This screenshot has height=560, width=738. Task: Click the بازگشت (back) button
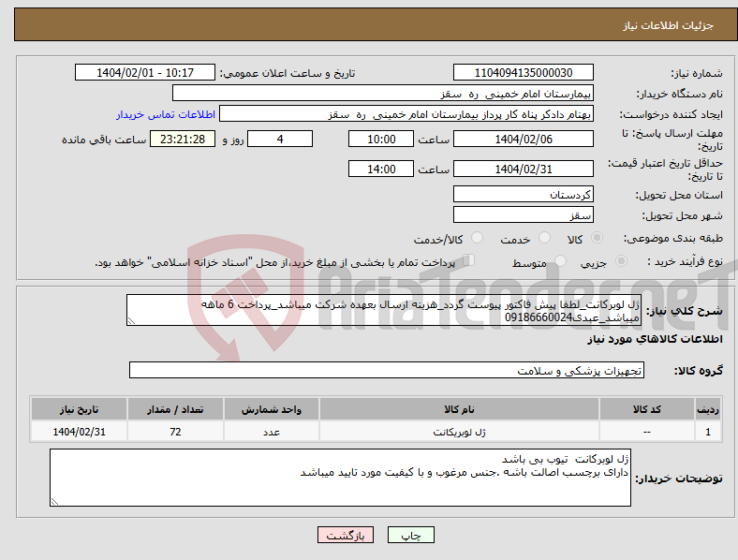(346, 535)
